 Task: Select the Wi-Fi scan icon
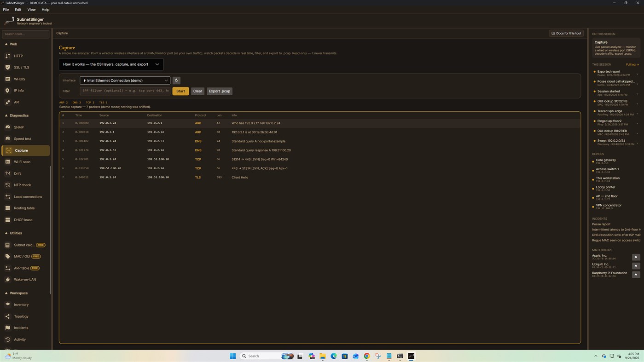point(8,162)
